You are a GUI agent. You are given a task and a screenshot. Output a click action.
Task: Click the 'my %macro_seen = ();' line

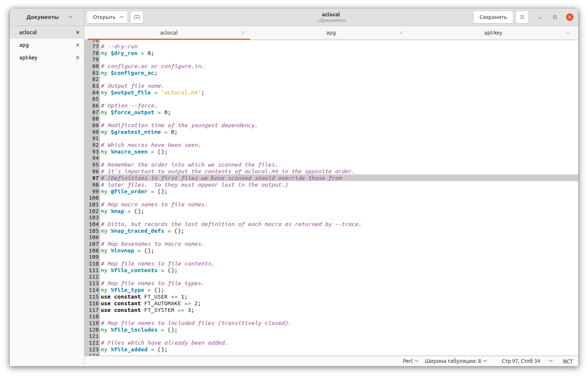click(x=134, y=152)
